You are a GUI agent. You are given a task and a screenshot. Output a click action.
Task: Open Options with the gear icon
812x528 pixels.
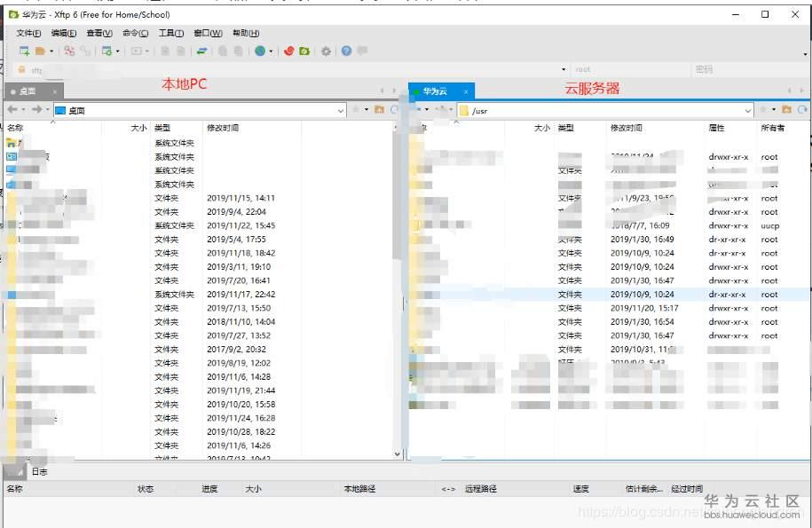[326, 51]
